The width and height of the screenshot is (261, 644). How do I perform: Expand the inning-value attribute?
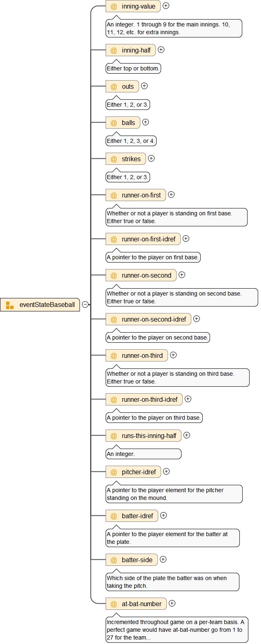coord(166,6)
